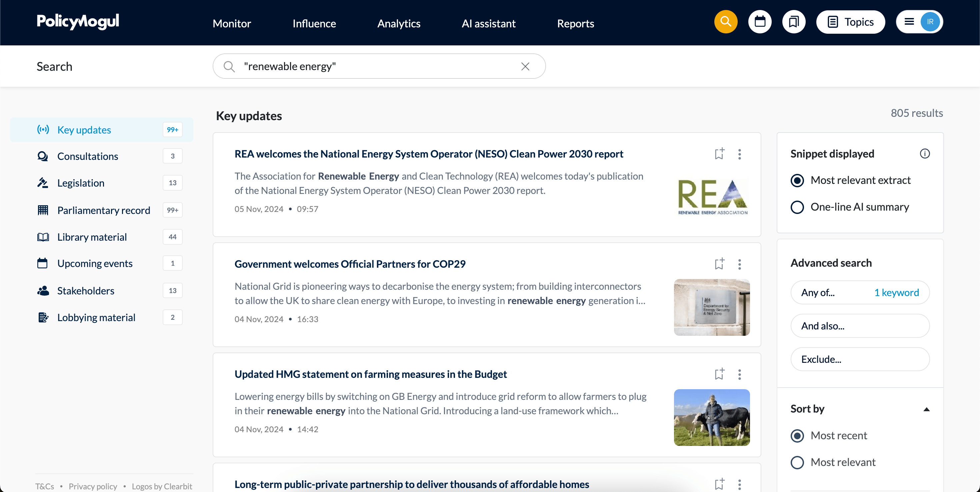The height and width of the screenshot is (492, 980).
Task: Open the calendar icon in top bar
Action: (759, 22)
